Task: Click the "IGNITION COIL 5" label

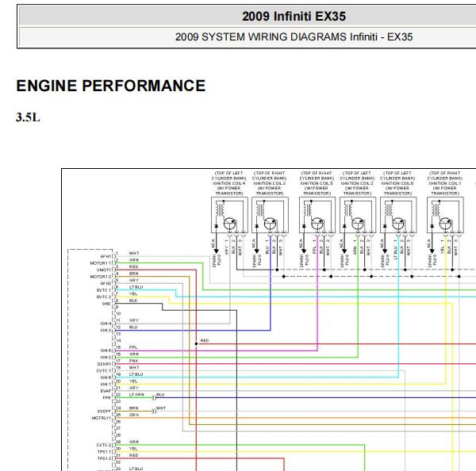Action: click(317, 183)
